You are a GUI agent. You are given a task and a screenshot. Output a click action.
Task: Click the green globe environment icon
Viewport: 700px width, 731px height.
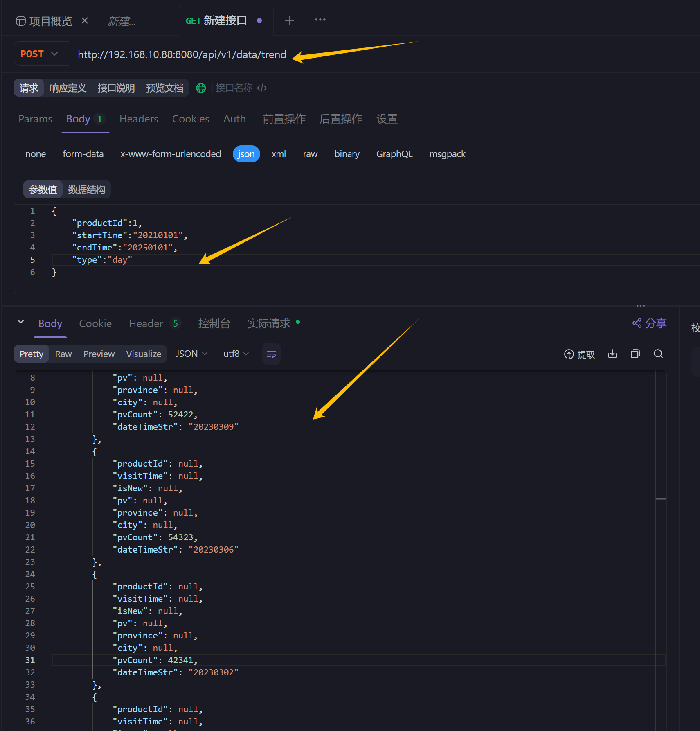click(201, 88)
